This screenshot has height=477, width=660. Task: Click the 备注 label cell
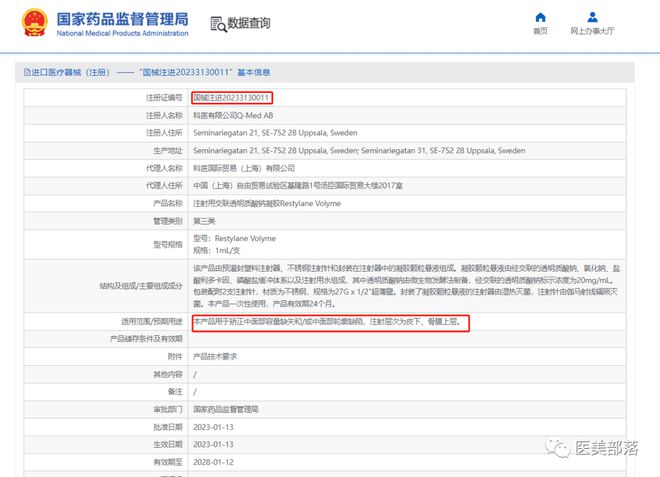tap(106, 392)
